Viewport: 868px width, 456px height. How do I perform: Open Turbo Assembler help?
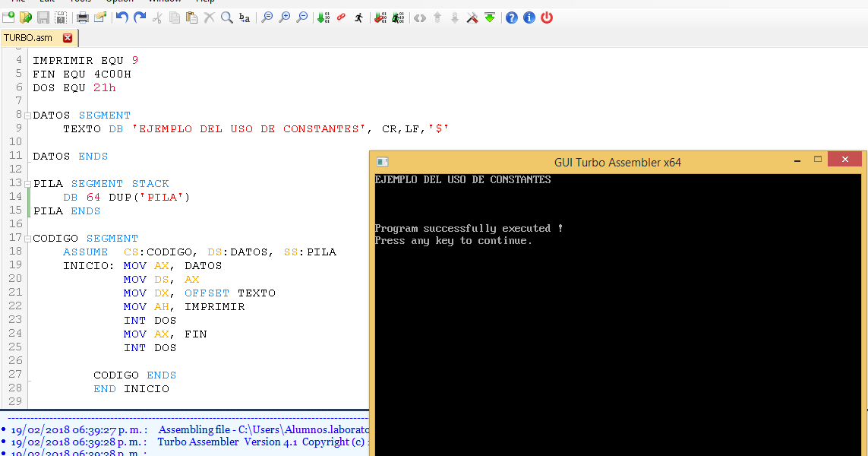click(511, 17)
